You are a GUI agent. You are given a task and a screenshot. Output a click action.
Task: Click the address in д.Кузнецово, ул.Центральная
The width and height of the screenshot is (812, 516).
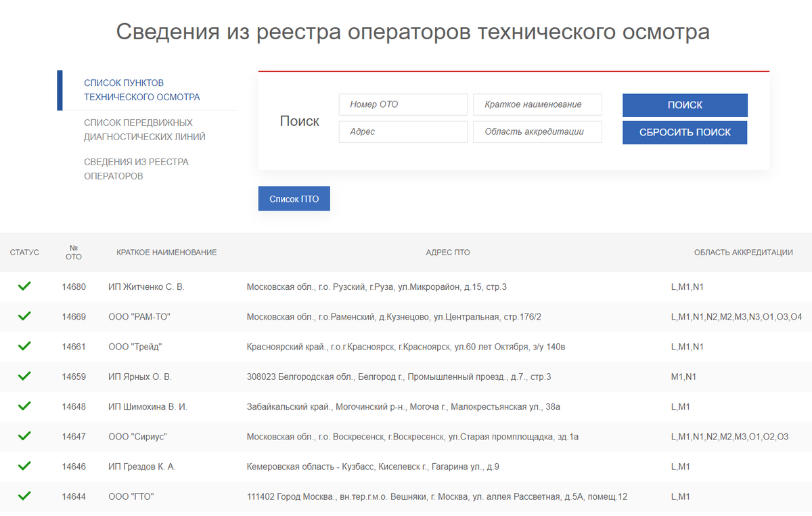394,317
